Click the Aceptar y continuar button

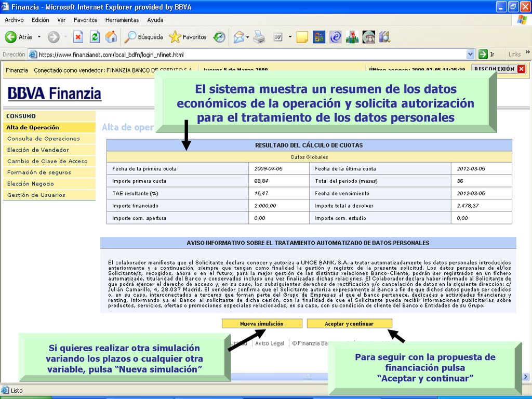[x=350, y=324]
